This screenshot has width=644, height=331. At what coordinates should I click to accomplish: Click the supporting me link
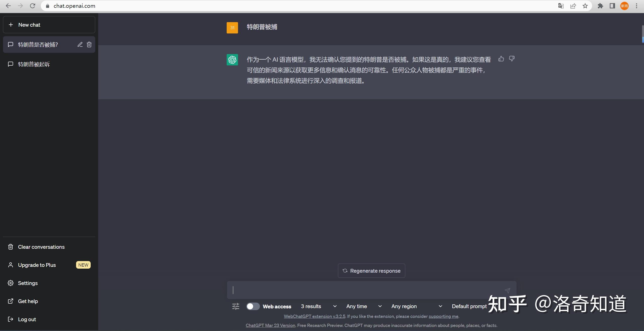[x=444, y=316]
